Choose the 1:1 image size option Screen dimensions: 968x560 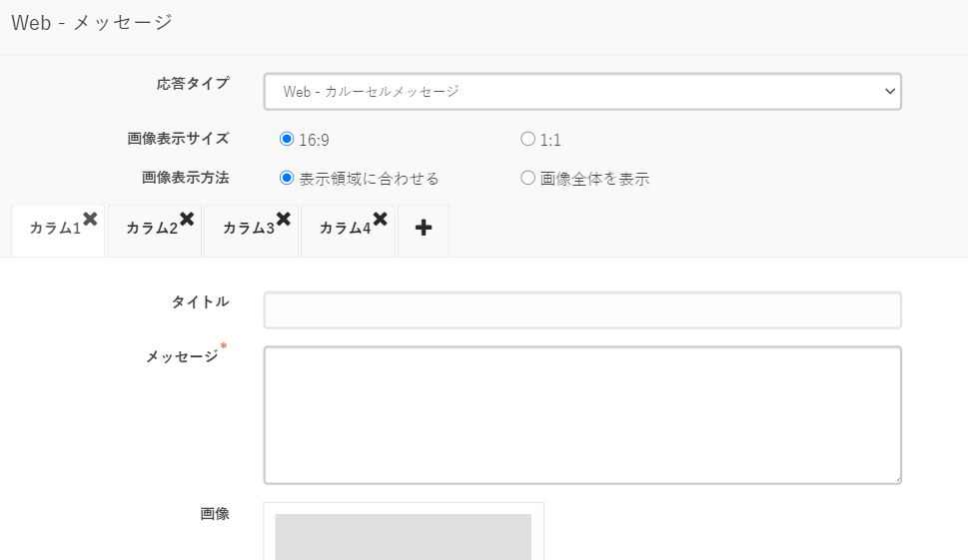[x=527, y=139]
